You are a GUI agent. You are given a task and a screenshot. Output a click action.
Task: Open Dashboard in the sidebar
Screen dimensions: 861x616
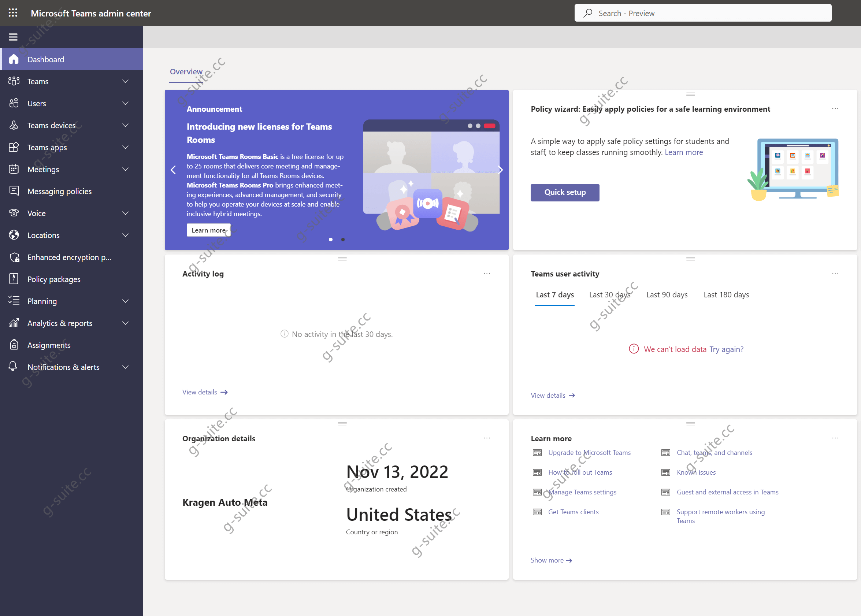coord(72,59)
